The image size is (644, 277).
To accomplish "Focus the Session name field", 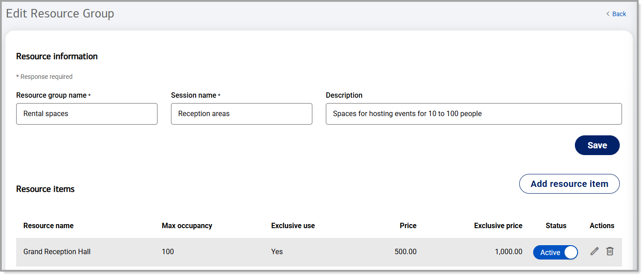I will click(x=241, y=114).
